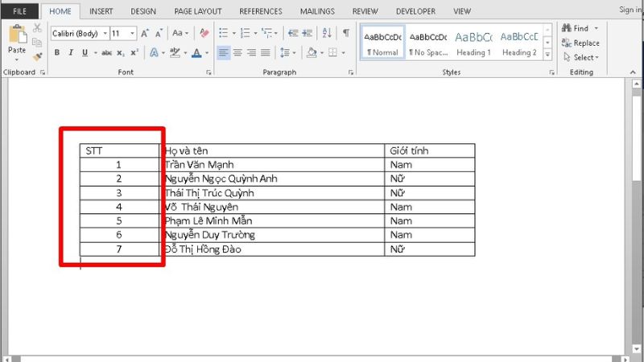Click the Sort A-Z icon
This screenshot has height=362, width=644.
click(x=327, y=34)
